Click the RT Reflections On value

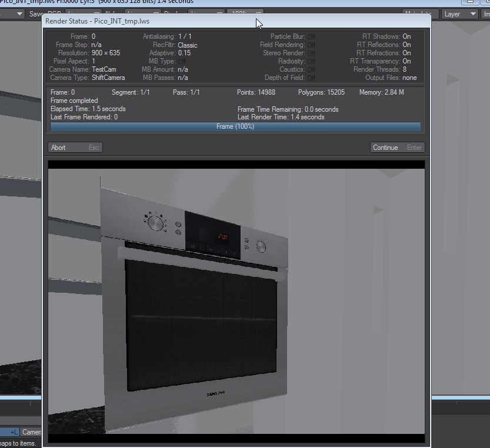tap(406, 45)
